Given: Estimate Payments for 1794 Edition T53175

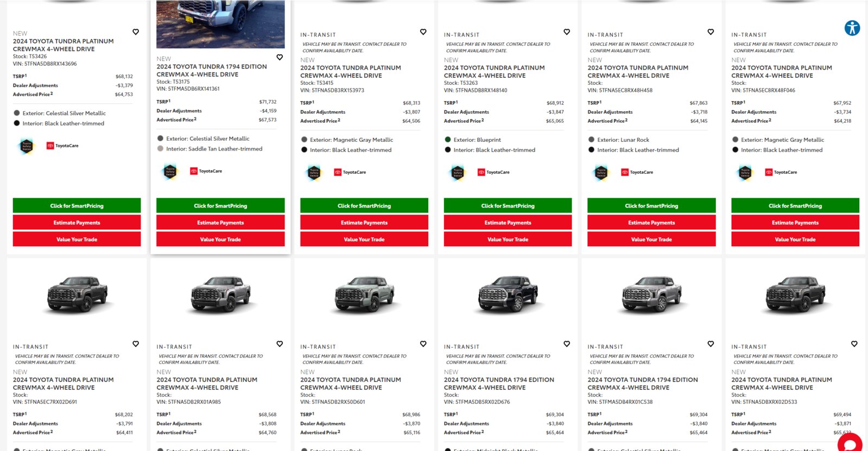Looking at the screenshot, I should (220, 222).
